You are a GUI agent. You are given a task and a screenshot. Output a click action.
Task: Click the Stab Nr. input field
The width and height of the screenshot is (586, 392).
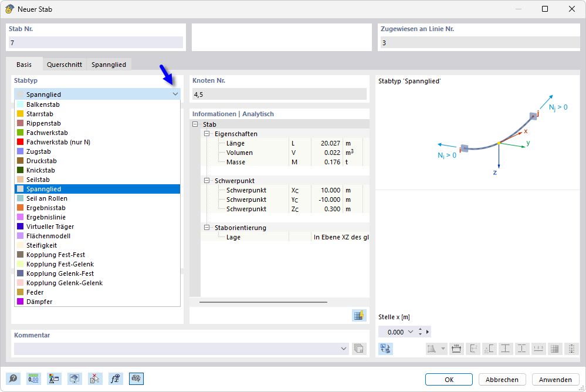tap(96, 43)
